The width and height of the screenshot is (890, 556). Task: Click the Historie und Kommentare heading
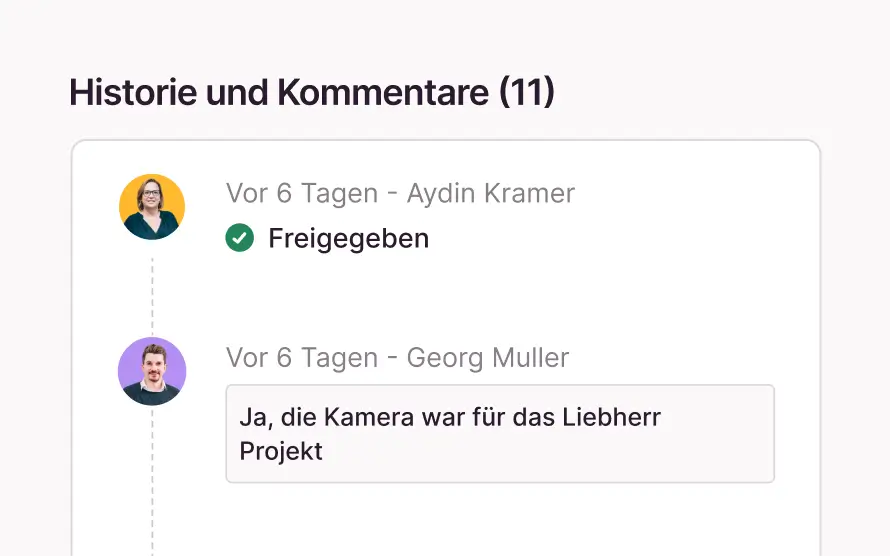[311, 93]
